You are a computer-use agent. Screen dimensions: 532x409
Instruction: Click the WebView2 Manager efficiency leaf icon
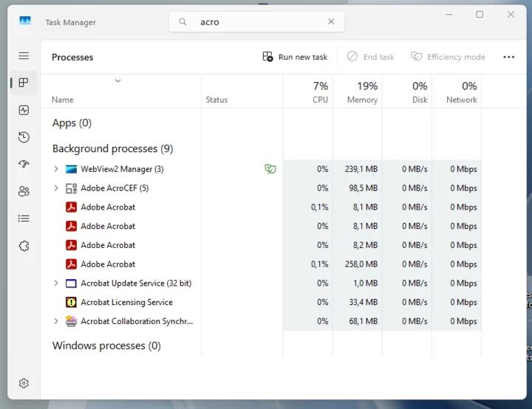(270, 169)
